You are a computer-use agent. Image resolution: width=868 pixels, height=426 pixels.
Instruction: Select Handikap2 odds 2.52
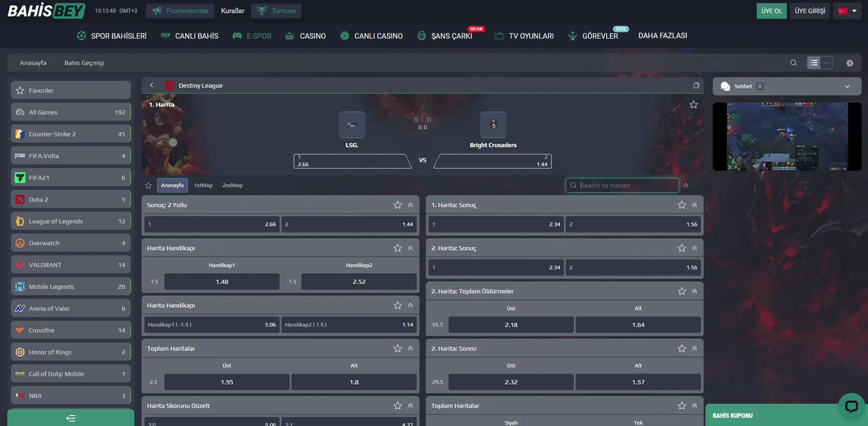tap(359, 282)
